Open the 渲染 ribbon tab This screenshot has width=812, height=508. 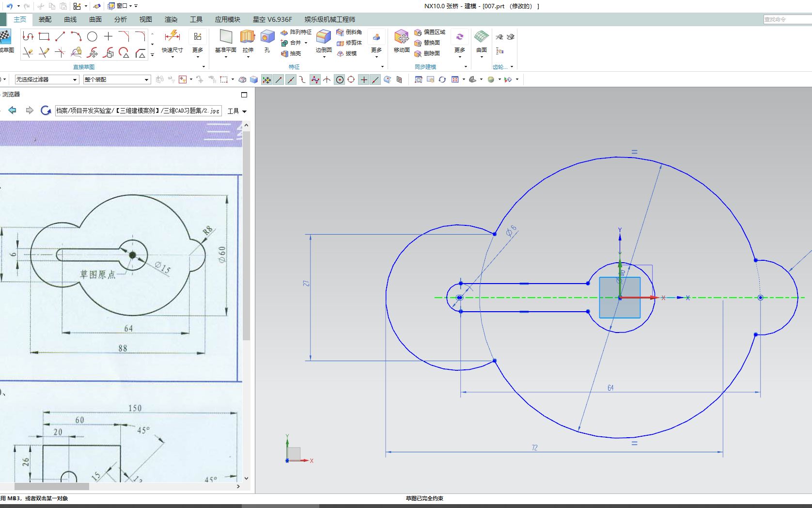pos(171,19)
